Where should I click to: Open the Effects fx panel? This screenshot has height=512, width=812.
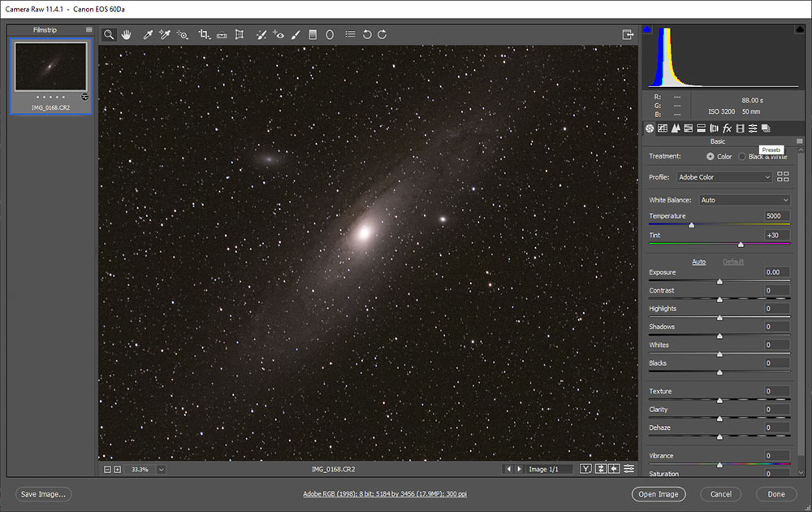[x=727, y=128]
